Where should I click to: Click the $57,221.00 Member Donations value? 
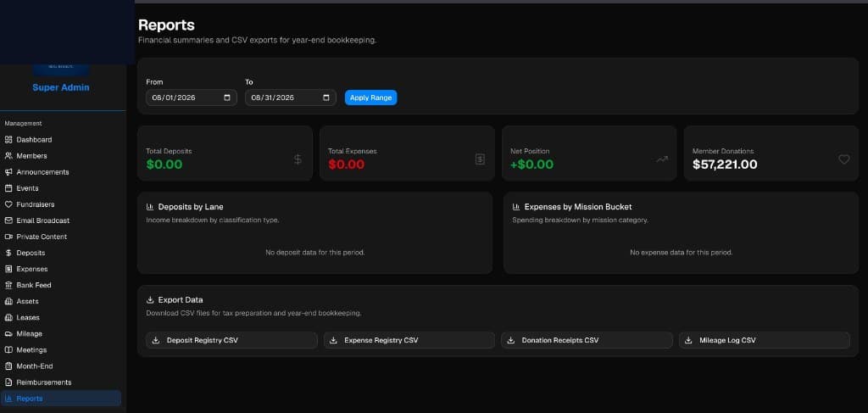pos(725,165)
